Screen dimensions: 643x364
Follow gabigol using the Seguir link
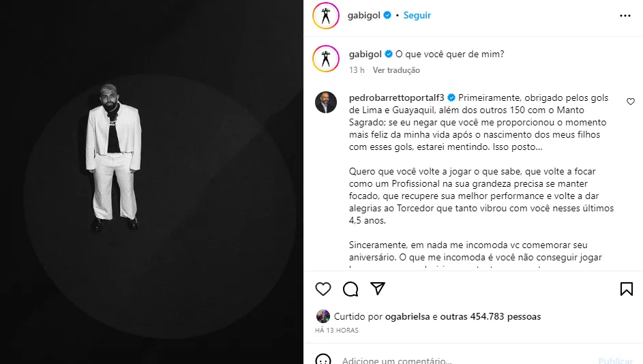(417, 15)
